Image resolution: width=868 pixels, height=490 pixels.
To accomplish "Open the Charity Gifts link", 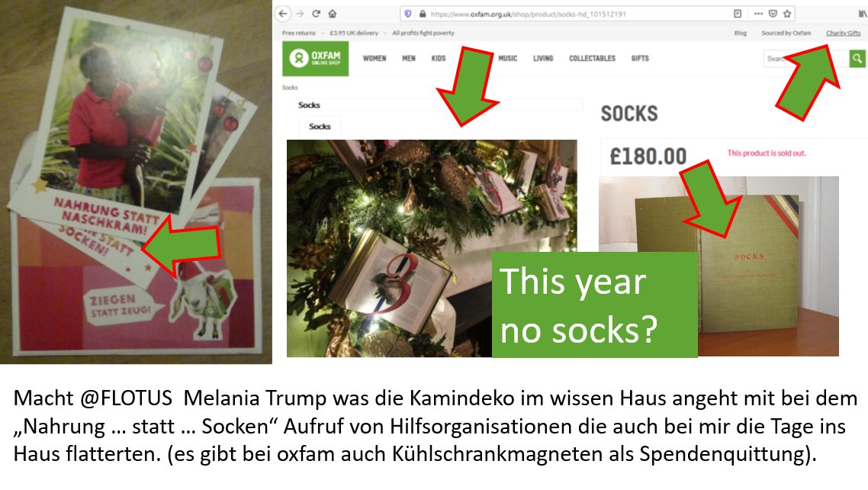I will click(843, 34).
